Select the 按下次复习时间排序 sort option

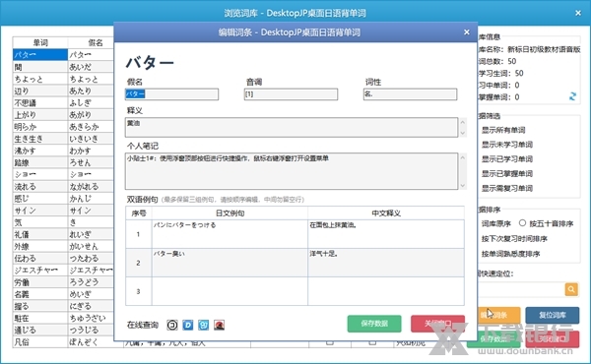(x=514, y=239)
